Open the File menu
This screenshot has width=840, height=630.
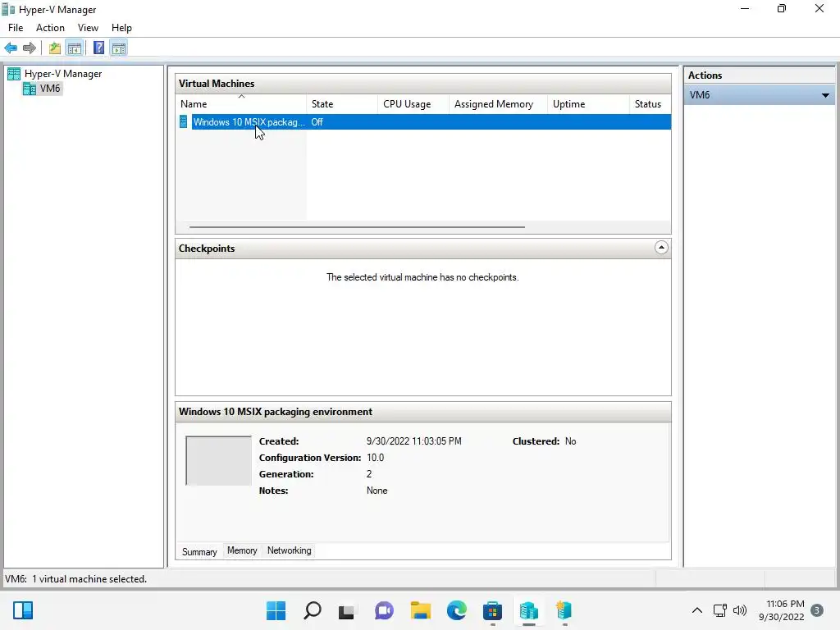coord(16,28)
